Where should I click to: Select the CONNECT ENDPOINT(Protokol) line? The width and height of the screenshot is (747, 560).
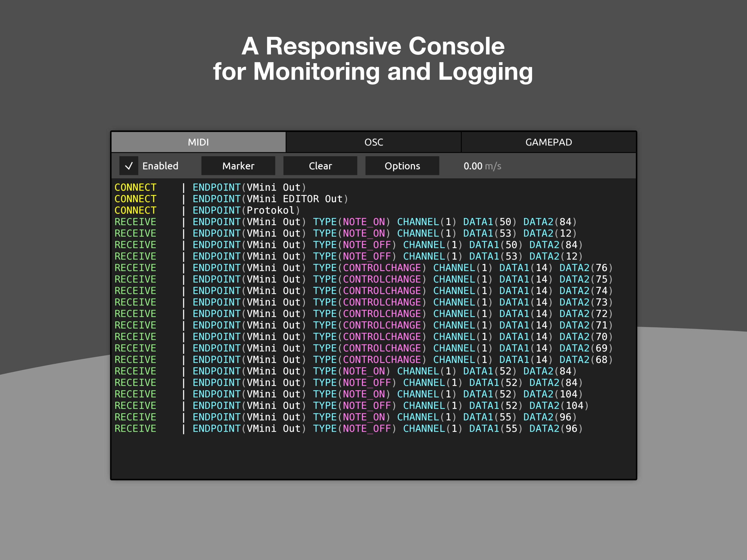point(207,211)
